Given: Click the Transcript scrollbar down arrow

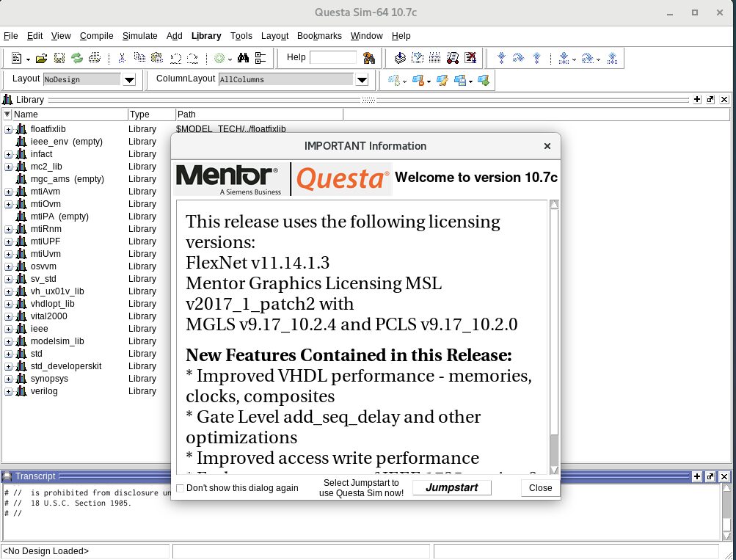Looking at the screenshot, I should (x=726, y=536).
